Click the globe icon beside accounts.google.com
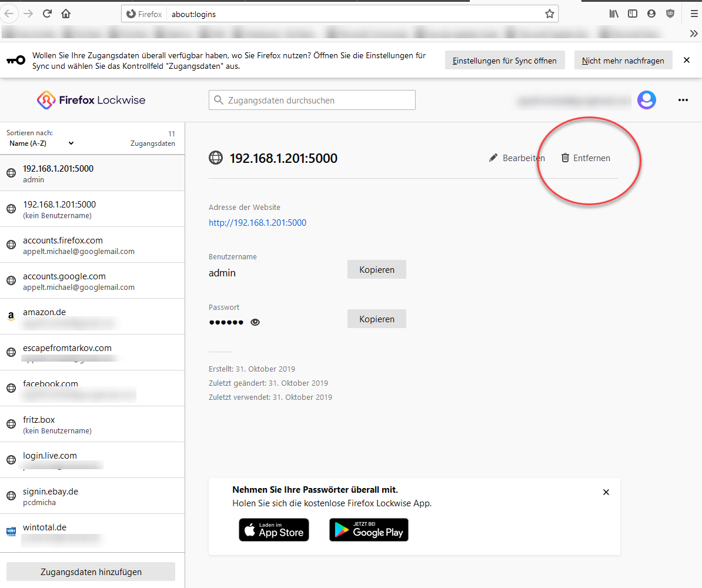Screen dimensions: 702x588 pyautogui.click(x=11, y=280)
